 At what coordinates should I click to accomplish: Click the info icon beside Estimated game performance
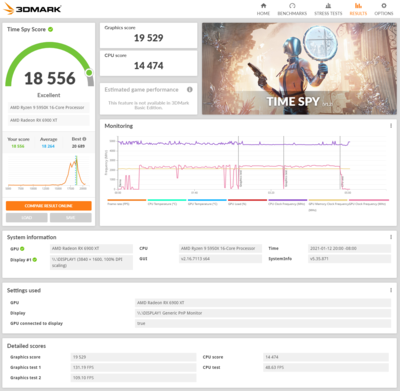click(190, 89)
